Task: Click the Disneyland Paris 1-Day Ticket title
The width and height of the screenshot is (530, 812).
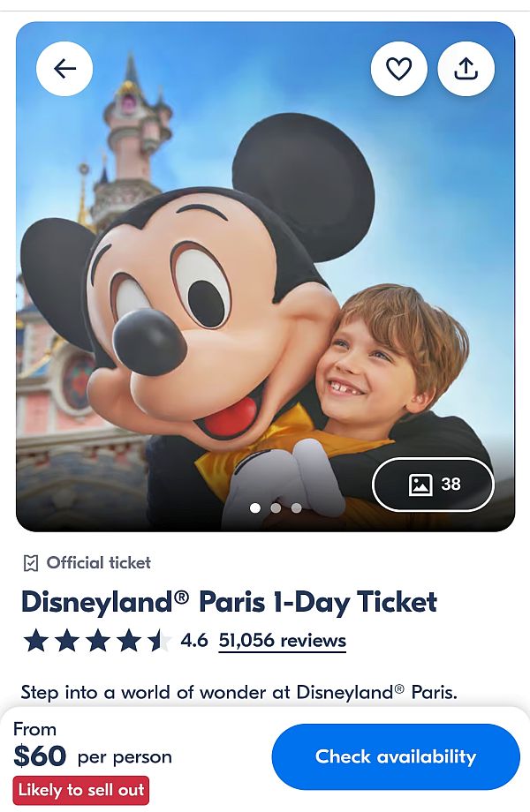Action: pyautogui.click(x=229, y=602)
